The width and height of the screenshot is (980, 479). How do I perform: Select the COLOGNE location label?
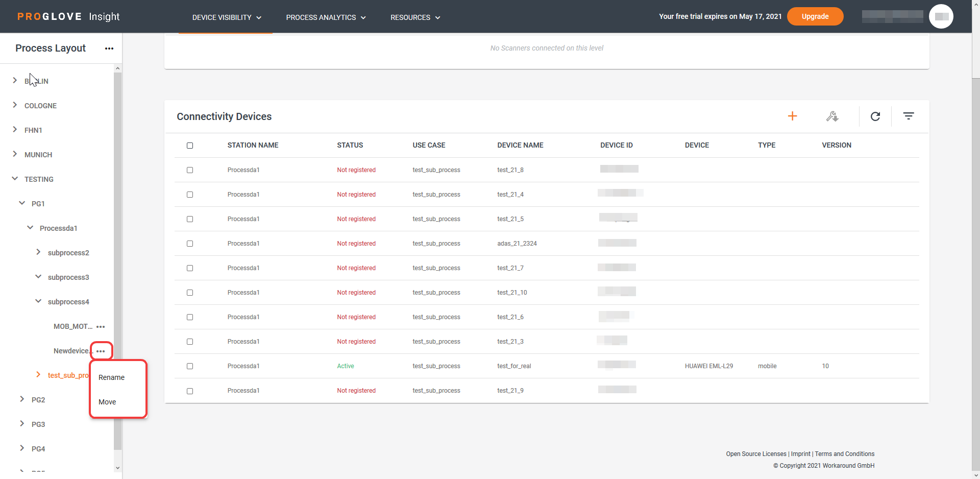40,106
